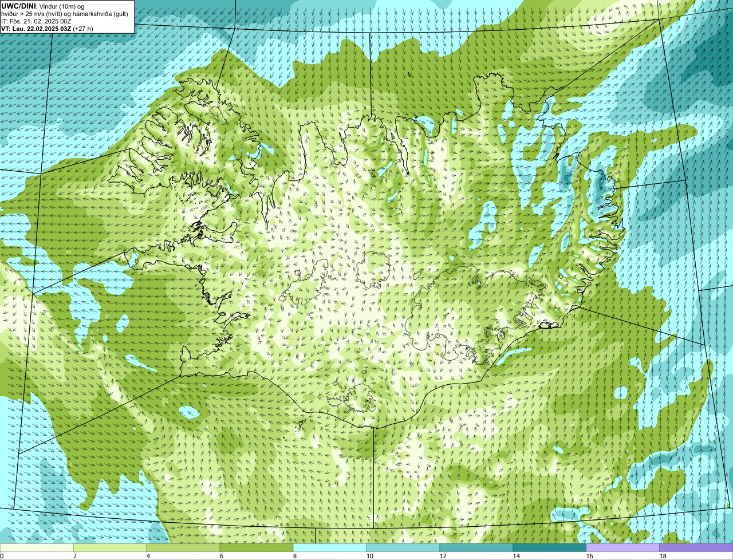Click the 6–8 m/s dark green legend swatch
This screenshot has width=733, height=560.
257,548
